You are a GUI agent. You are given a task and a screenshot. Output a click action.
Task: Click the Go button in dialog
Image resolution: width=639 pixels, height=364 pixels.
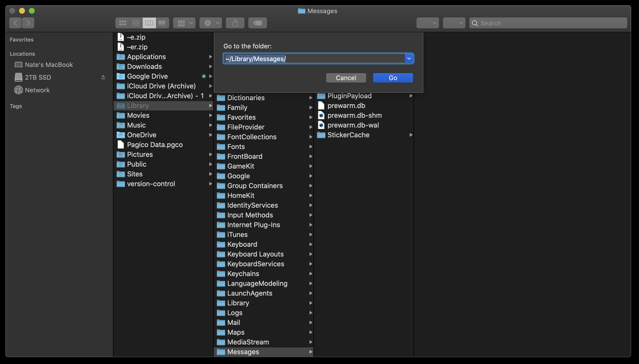coord(393,78)
